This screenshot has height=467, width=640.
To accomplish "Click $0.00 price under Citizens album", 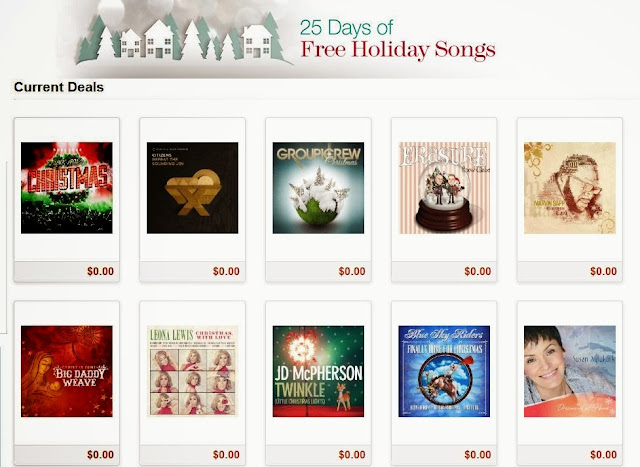I will click(226, 271).
